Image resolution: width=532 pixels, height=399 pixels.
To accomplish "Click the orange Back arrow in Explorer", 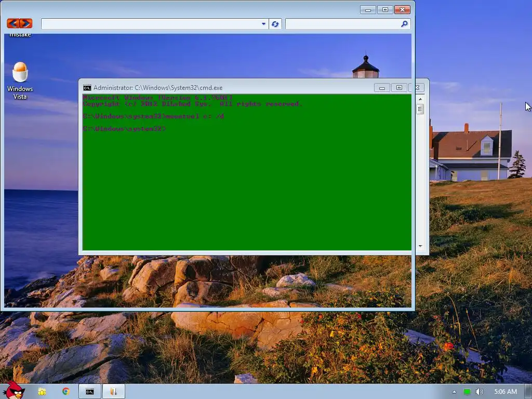I will tap(13, 23).
